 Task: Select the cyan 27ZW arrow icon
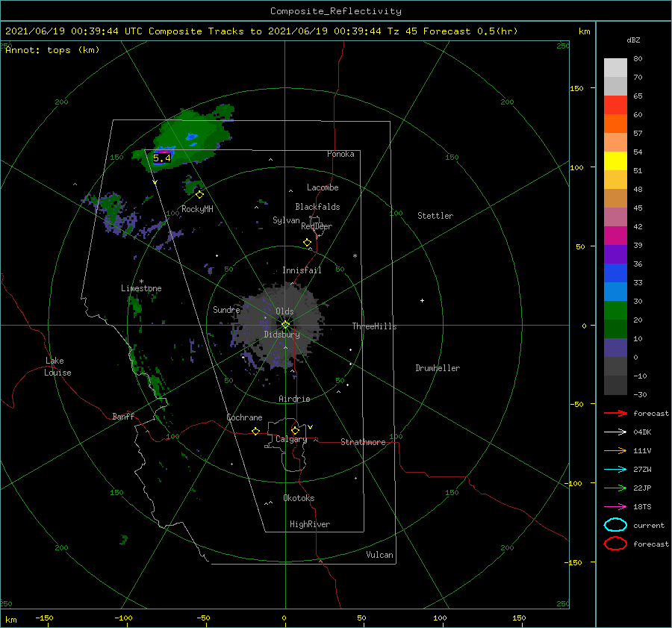pyautogui.click(x=615, y=470)
